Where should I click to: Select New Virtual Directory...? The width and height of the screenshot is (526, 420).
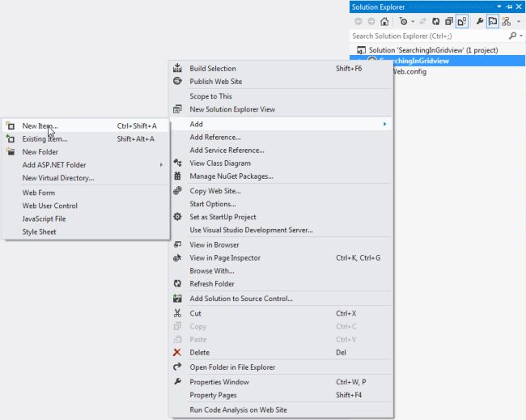85,179
